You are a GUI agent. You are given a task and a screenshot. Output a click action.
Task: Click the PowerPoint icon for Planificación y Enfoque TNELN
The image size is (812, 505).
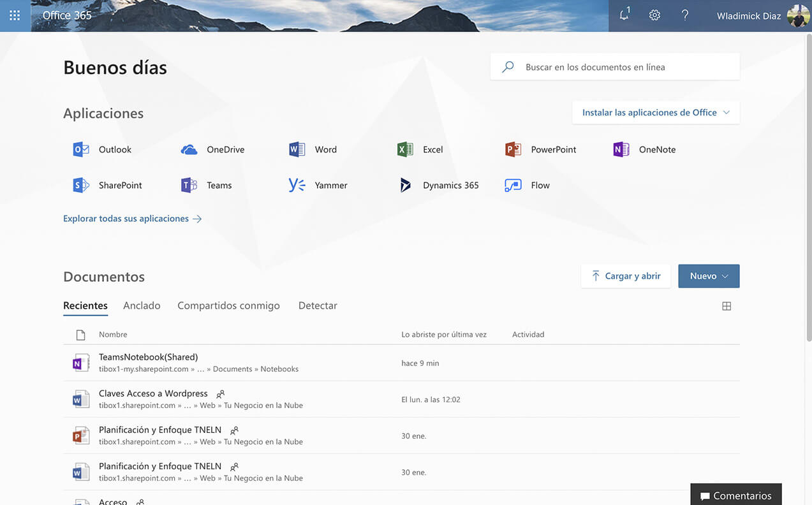81,435
